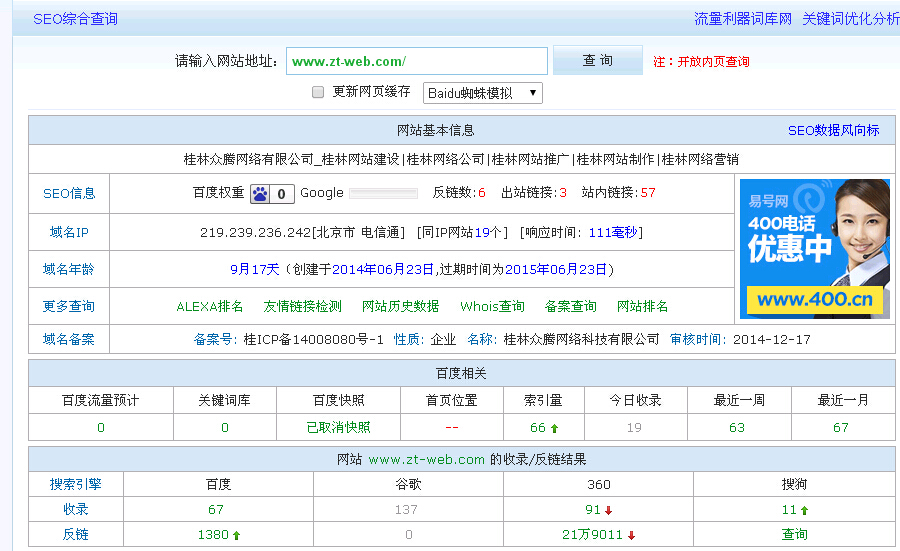Viewport: 900px width, 551px height.
Task: Click the creation date 2014年06月23日
Action: pyautogui.click(x=383, y=269)
